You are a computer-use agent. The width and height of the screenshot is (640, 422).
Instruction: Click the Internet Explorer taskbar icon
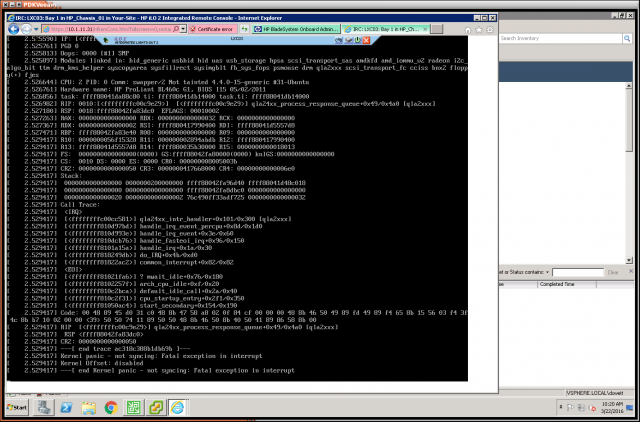(176, 408)
